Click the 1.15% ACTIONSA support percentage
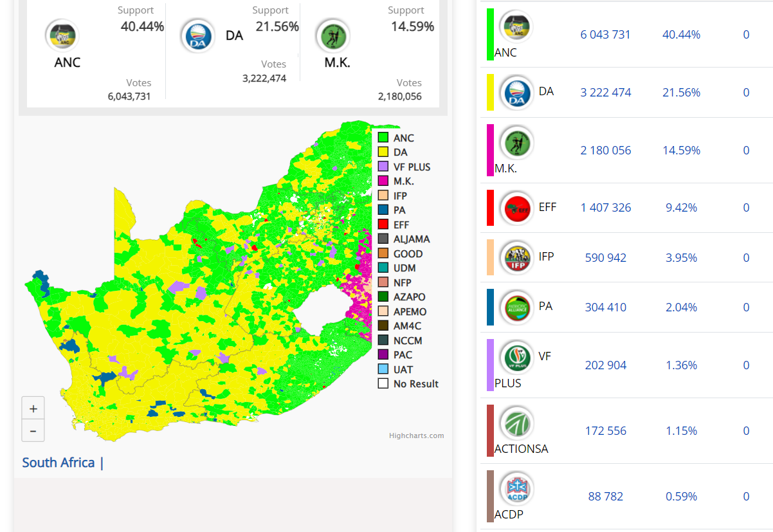773x532 pixels. (681, 431)
